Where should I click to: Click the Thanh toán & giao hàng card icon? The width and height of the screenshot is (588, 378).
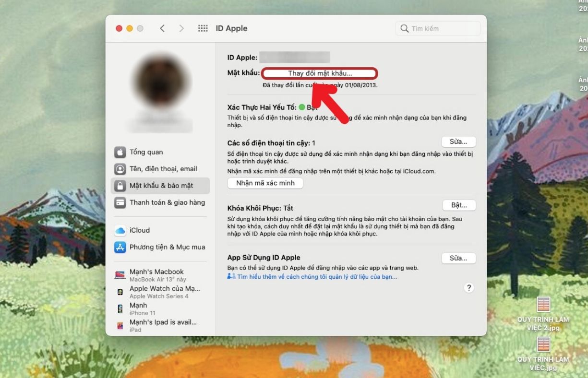[120, 202]
